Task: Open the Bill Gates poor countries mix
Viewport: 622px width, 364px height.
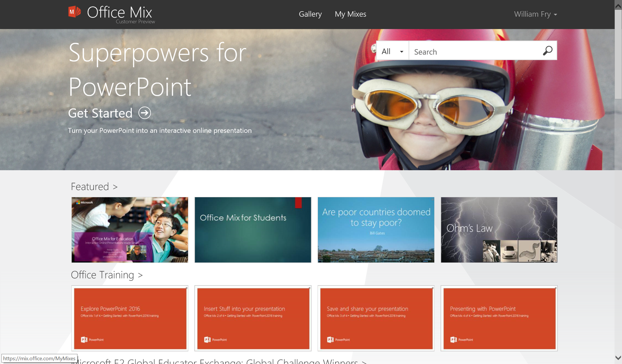Action: tap(376, 230)
